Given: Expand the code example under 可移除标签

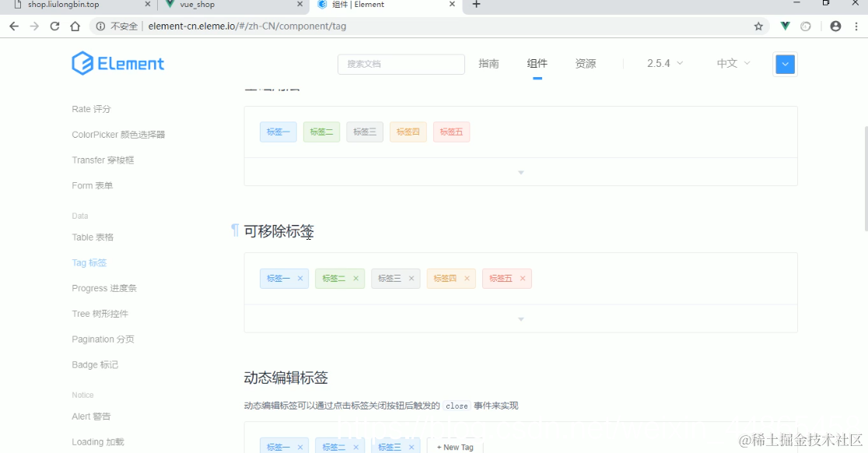Looking at the screenshot, I should (x=520, y=318).
